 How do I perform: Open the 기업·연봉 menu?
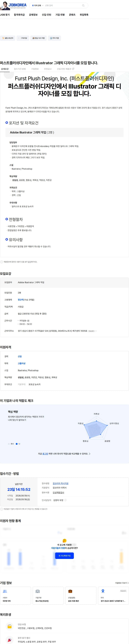[x=60, y=15]
